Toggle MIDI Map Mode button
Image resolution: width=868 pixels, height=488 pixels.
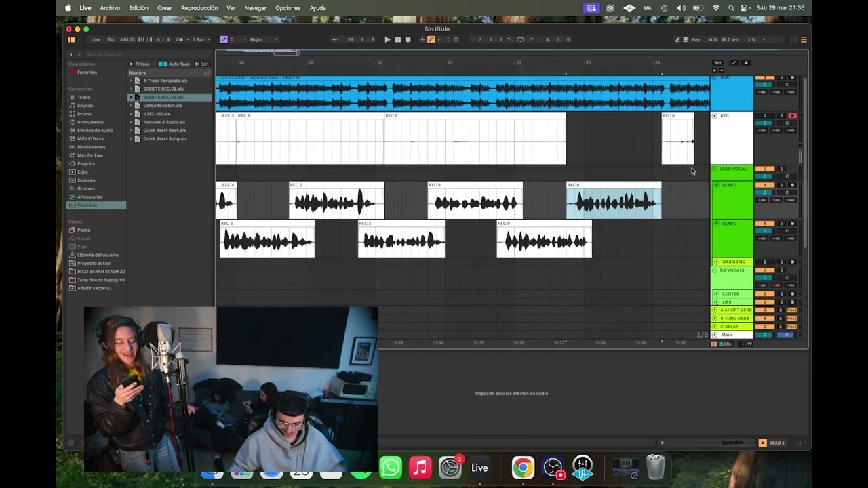(713, 39)
